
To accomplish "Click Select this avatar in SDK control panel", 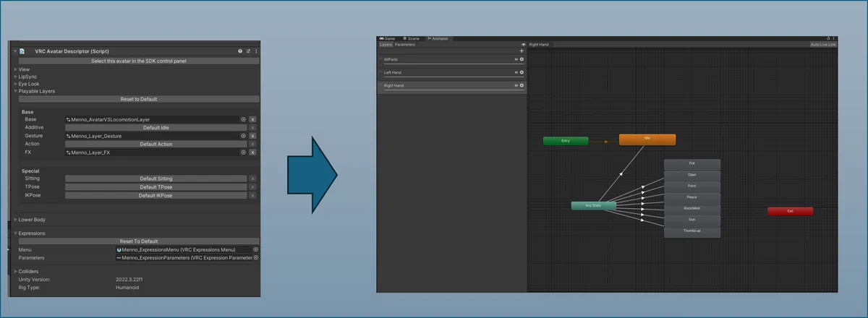I will pyautogui.click(x=139, y=61).
